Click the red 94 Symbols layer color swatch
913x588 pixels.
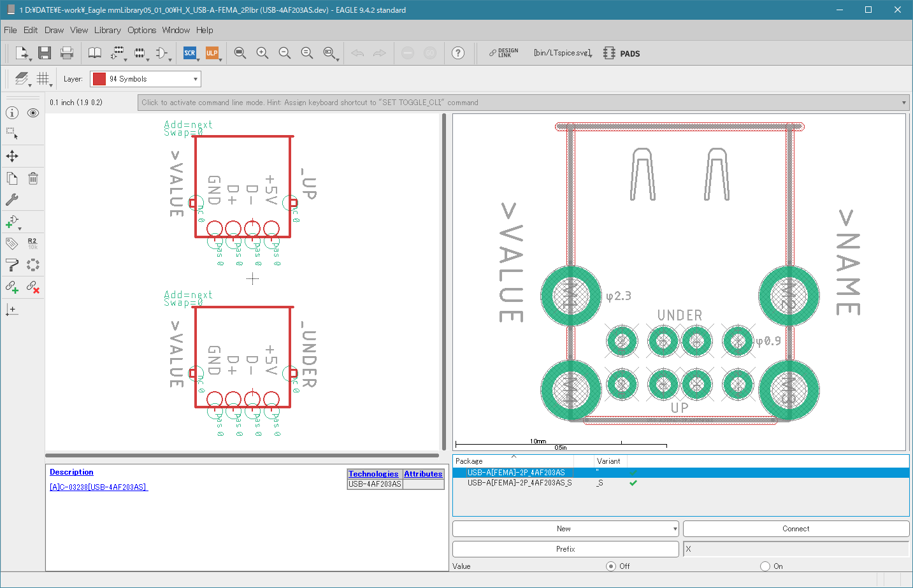coord(99,79)
